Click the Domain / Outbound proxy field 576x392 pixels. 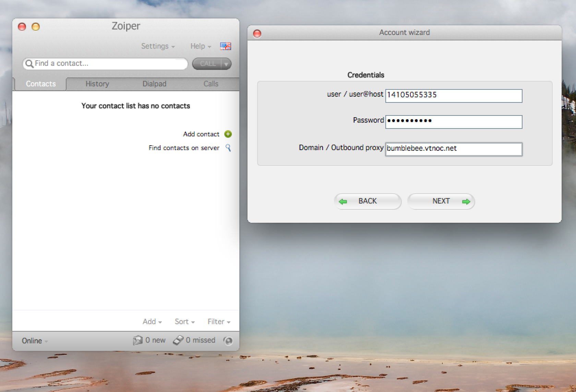(x=454, y=149)
